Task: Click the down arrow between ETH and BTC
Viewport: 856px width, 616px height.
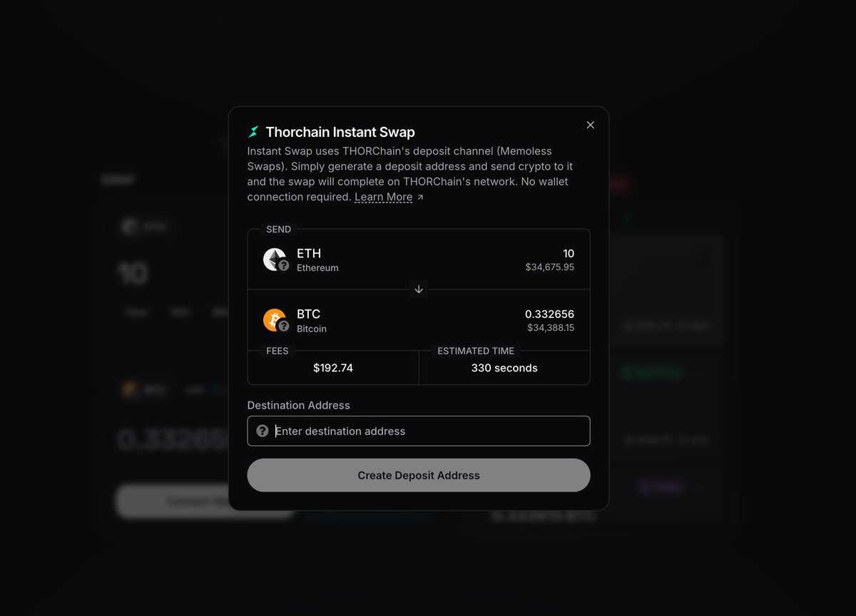Action: click(419, 289)
